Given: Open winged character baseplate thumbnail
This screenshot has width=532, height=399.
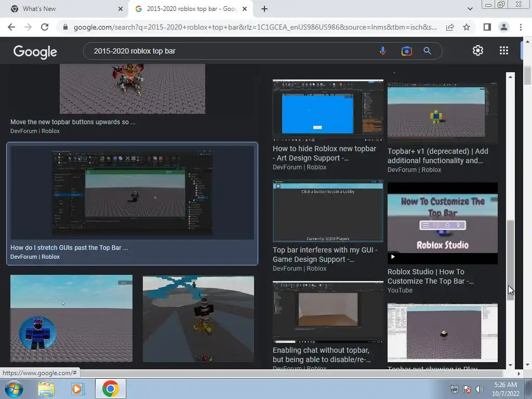Looking at the screenshot, I should tap(132, 89).
